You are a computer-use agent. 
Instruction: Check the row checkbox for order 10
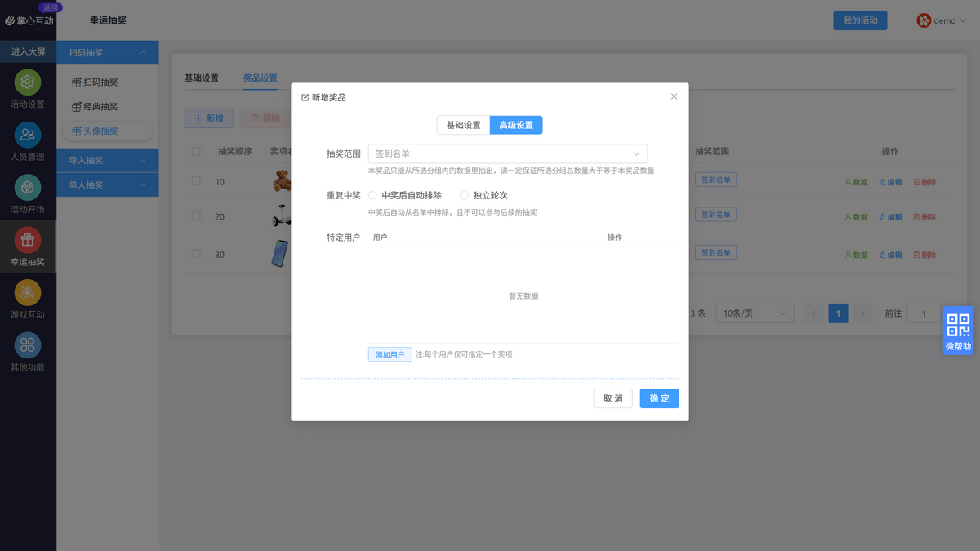(x=196, y=181)
